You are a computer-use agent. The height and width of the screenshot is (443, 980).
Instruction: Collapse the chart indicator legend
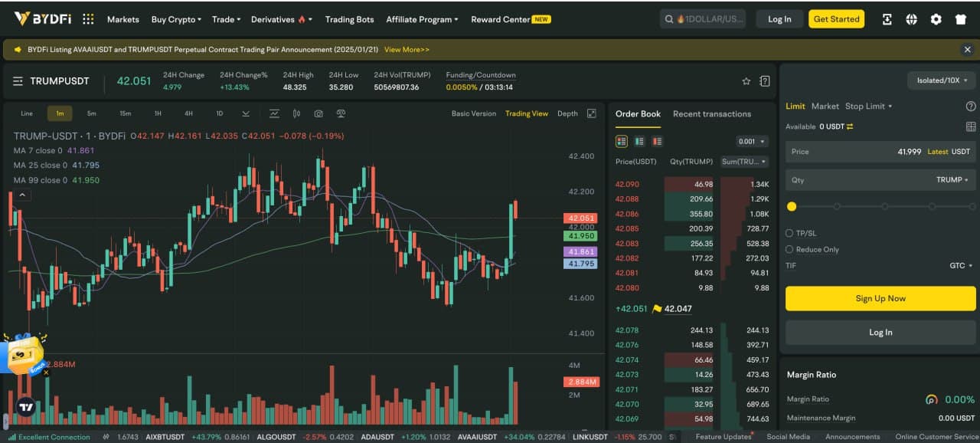[22, 195]
